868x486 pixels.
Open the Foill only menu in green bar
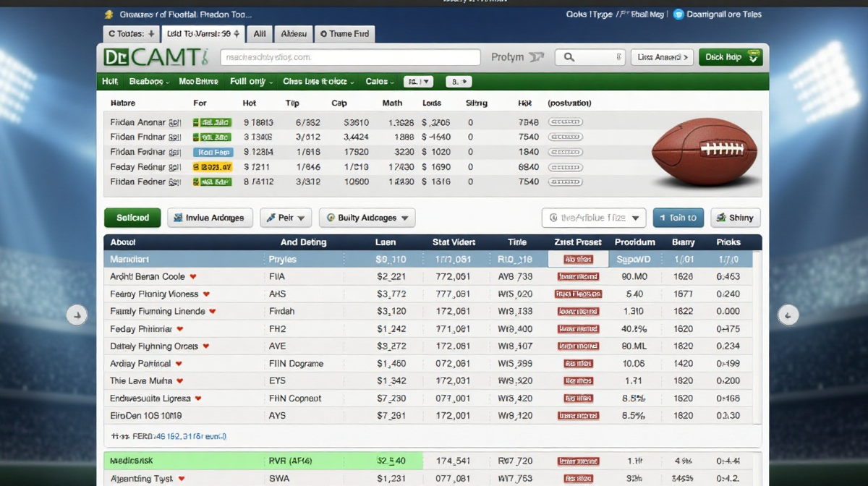coord(250,82)
